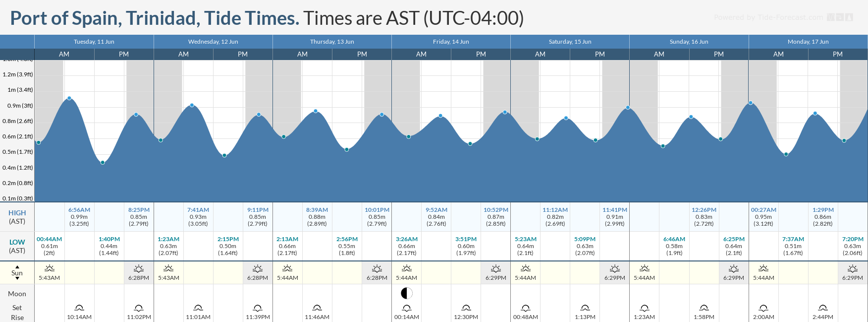Click Tuesday's first high-tide peak marker

point(69,98)
